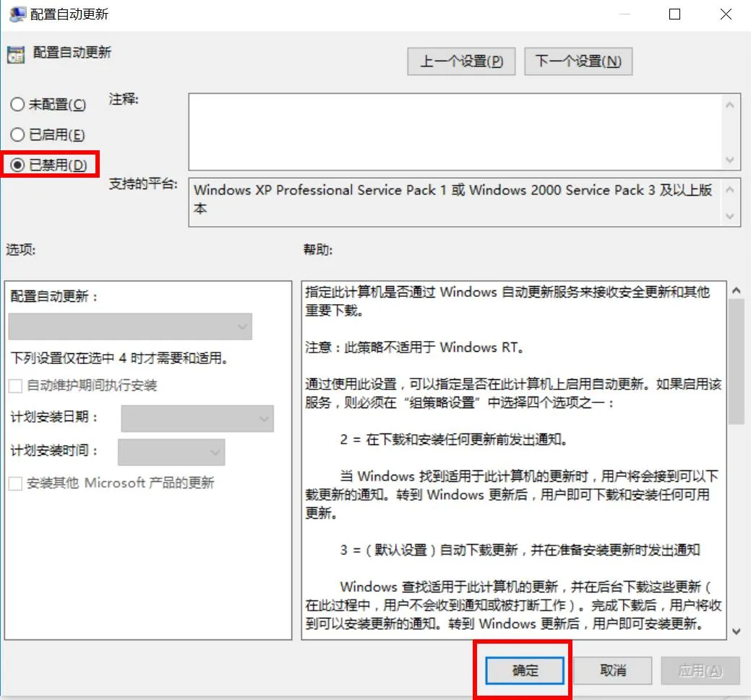Click the 配置自动更新 setting icon in the header
The image size is (751, 700).
(17, 56)
